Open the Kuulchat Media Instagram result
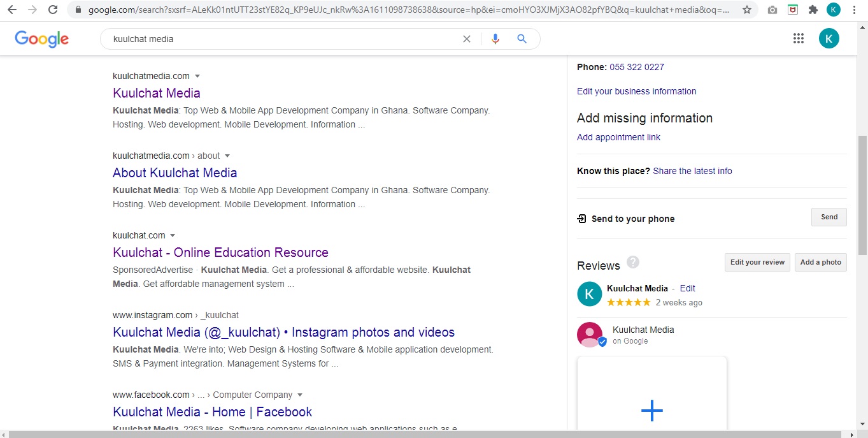The image size is (868, 438). (x=284, y=332)
